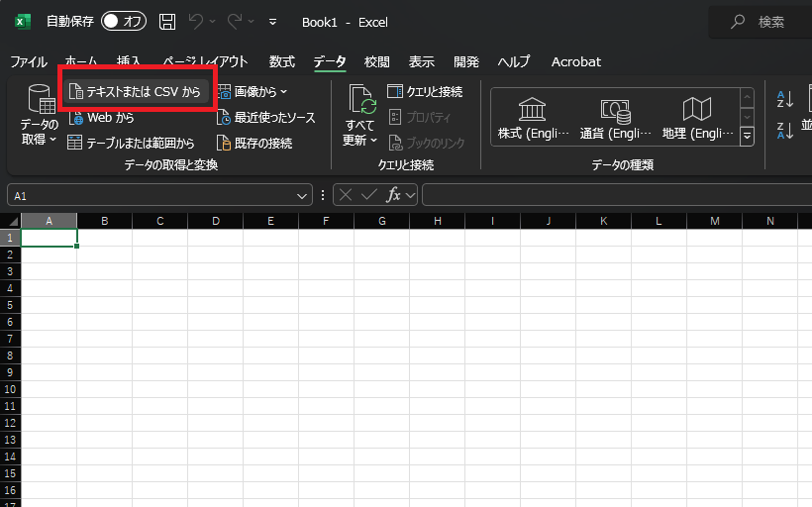This screenshot has width=812, height=507.
Task: Switch to the 校閲 tab
Action: pyautogui.click(x=376, y=61)
